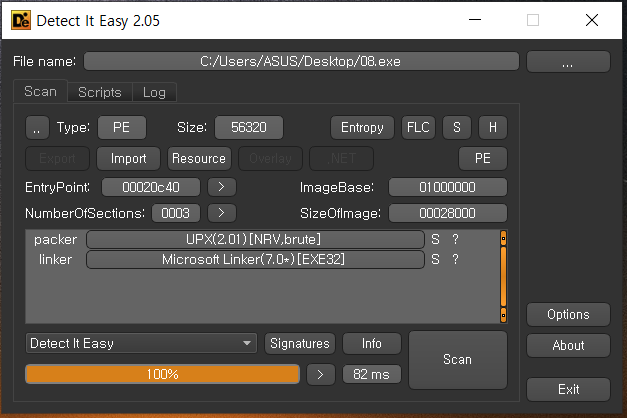Click the PE type button
Viewport: 627px width, 418px height.
click(122, 128)
